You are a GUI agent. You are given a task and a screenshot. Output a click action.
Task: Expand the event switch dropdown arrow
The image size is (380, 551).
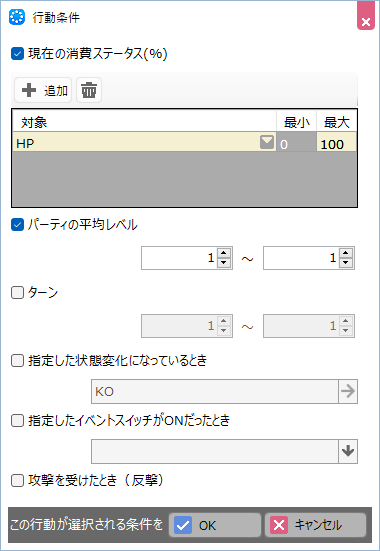tap(348, 451)
